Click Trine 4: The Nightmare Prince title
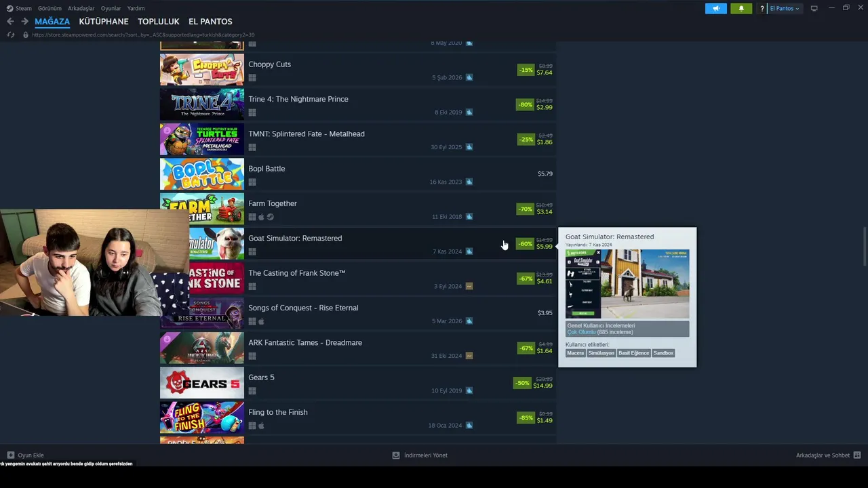The height and width of the screenshot is (488, 868). pos(298,99)
